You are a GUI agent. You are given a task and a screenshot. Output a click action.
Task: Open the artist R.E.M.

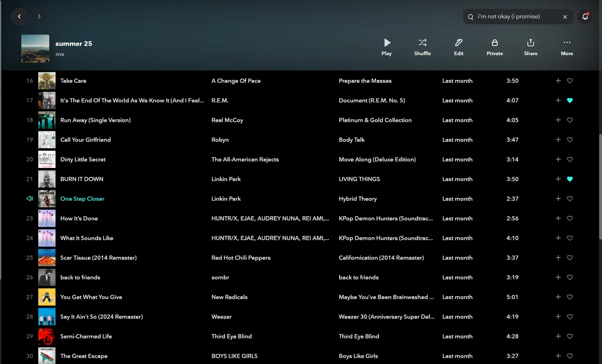tap(220, 100)
